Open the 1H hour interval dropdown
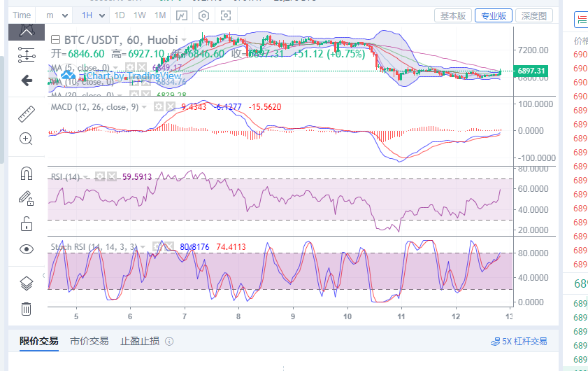 [92, 15]
